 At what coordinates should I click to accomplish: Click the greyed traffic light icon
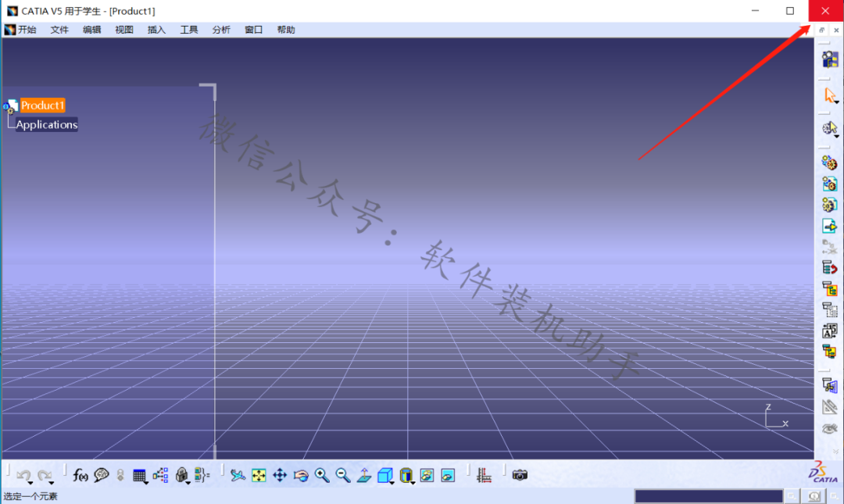(120, 475)
